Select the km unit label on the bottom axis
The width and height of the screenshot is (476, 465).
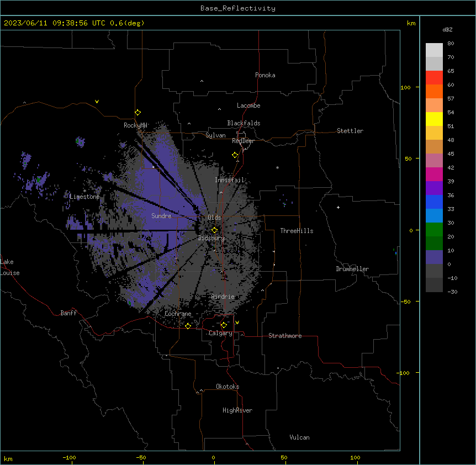8,458
